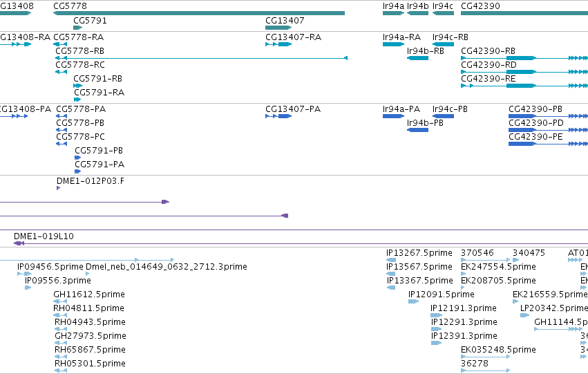Image resolution: width=588 pixels, height=374 pixels.
Task: Select the CG42390-RB transcript label
Action: click(489, 51)
